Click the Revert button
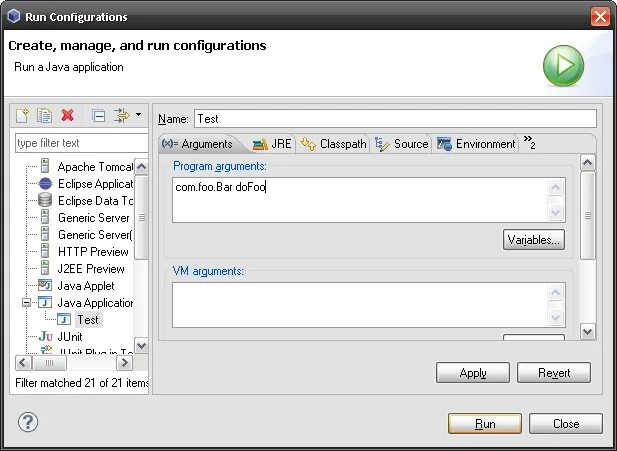The width and height of the screenshot is (617, 451). [554, 373]
